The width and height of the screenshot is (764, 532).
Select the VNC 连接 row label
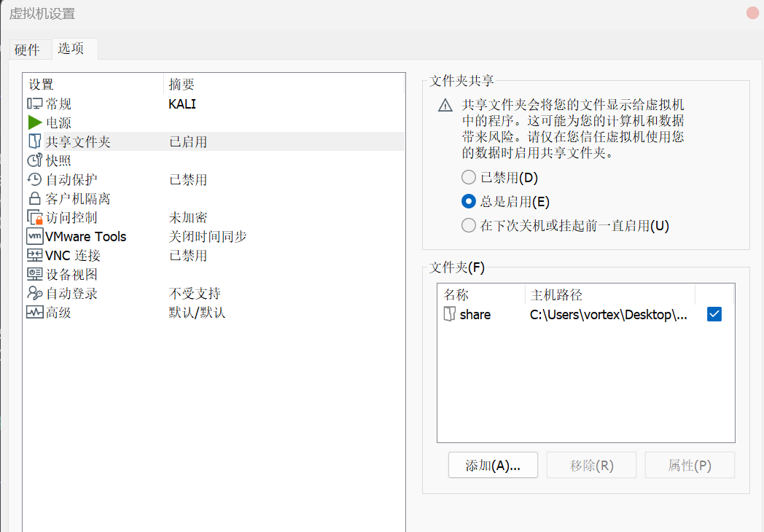[x=73, y=256]
